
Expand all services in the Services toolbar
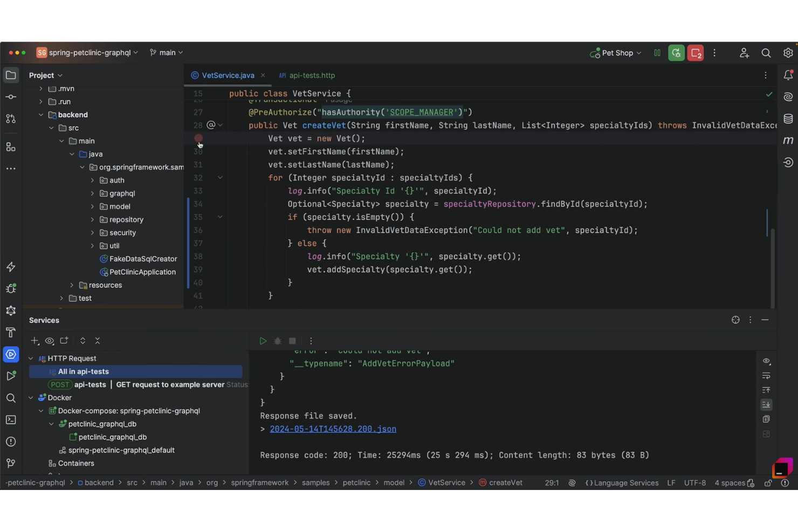(x=82, y=341)
